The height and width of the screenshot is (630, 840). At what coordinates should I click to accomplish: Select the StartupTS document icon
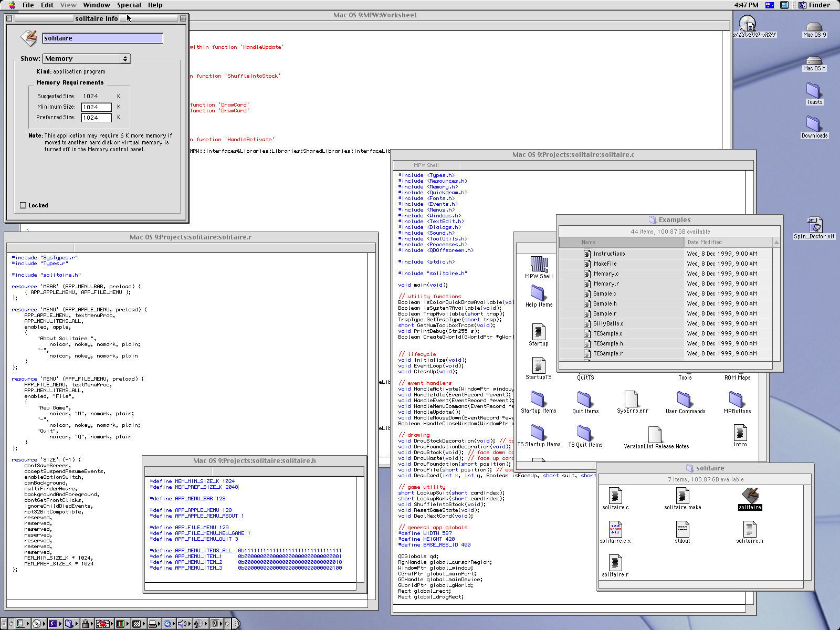pos(538,365)
